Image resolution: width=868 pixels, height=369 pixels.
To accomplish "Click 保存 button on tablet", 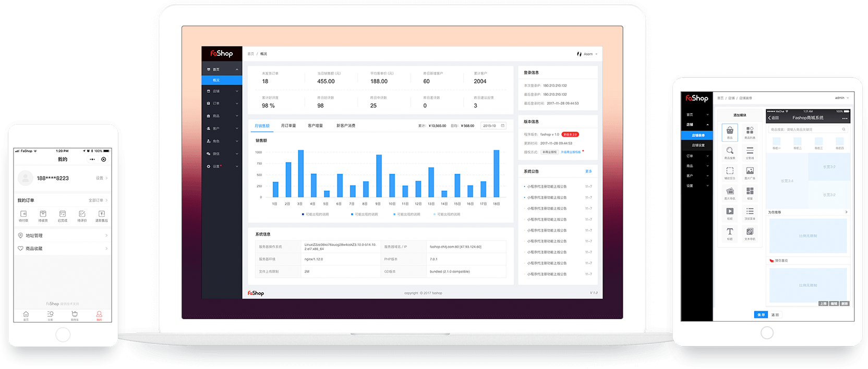I will 761,315.
